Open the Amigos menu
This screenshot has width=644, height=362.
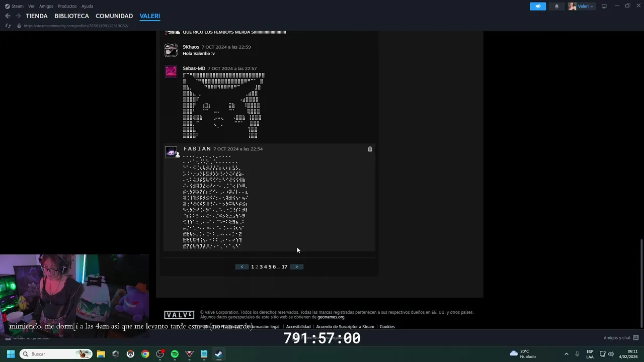[x=46, y=6]
